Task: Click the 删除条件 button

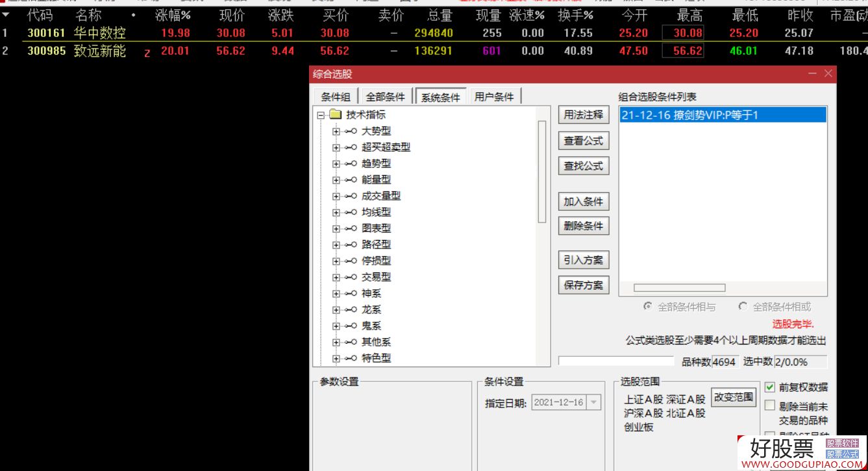Action: pos(584,226)
